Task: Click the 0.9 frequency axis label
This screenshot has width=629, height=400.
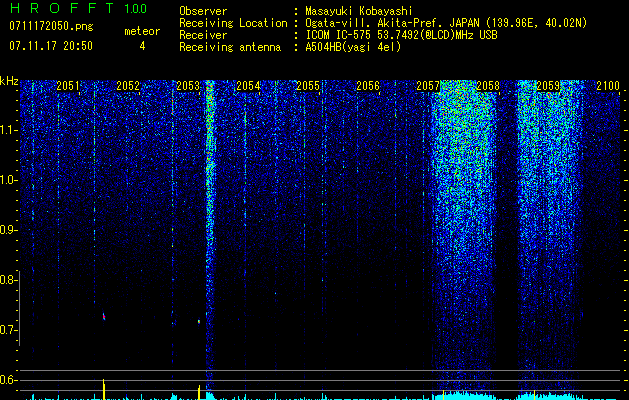Action: [x=8, y=230]
